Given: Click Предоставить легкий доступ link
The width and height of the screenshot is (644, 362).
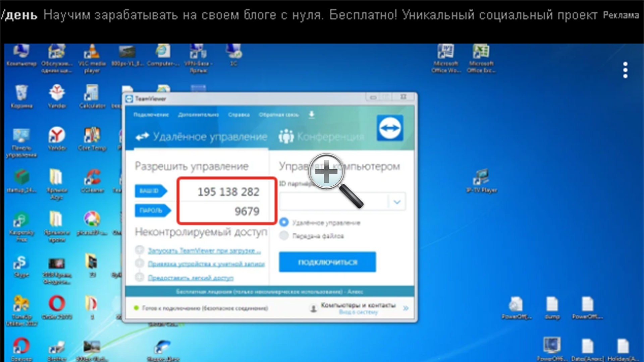Looking at the screenshot, I should point(191,278).
